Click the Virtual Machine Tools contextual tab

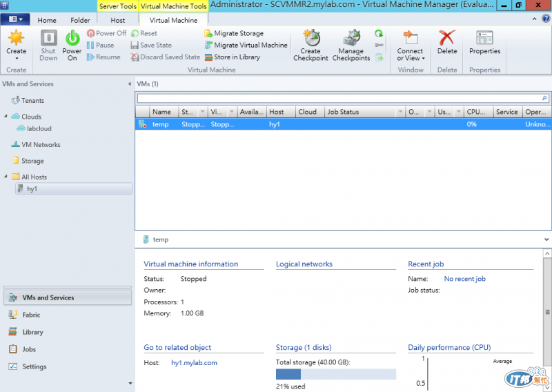(x=174, y=6)
